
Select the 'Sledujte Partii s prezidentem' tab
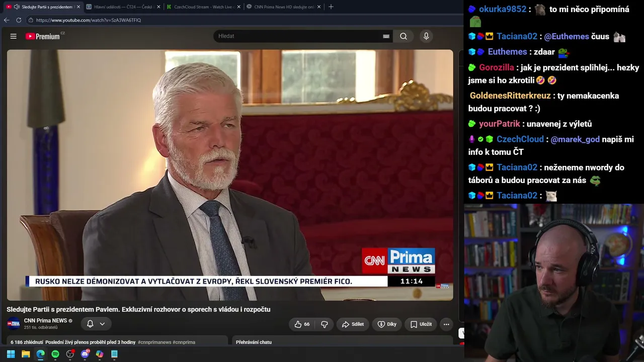click(x=42, y=7)
